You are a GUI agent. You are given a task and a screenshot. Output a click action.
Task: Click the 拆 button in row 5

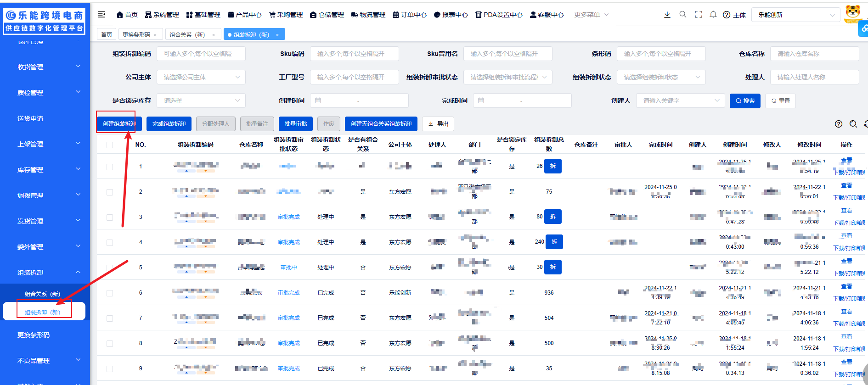click(553, 267)
